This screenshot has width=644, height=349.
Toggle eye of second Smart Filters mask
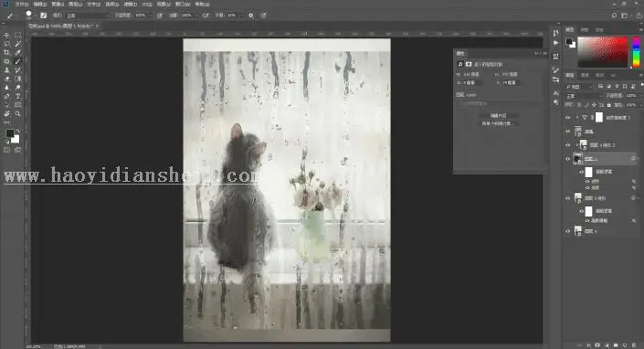[x=581, y=211]
